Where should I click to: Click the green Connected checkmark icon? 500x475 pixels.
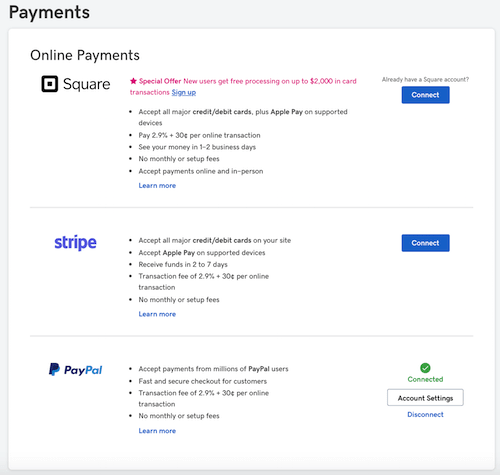[425, 368]
